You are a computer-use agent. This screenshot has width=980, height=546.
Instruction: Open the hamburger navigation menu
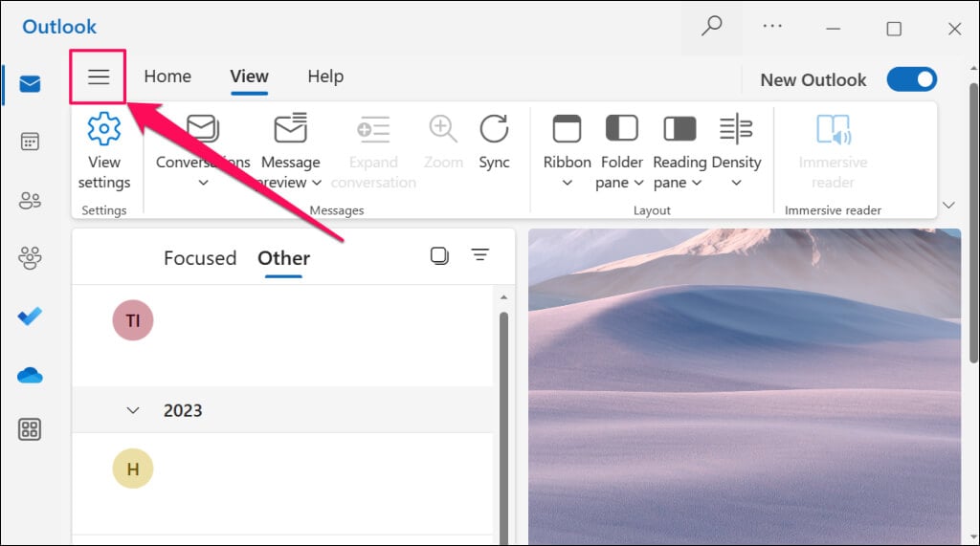(99, 76)
